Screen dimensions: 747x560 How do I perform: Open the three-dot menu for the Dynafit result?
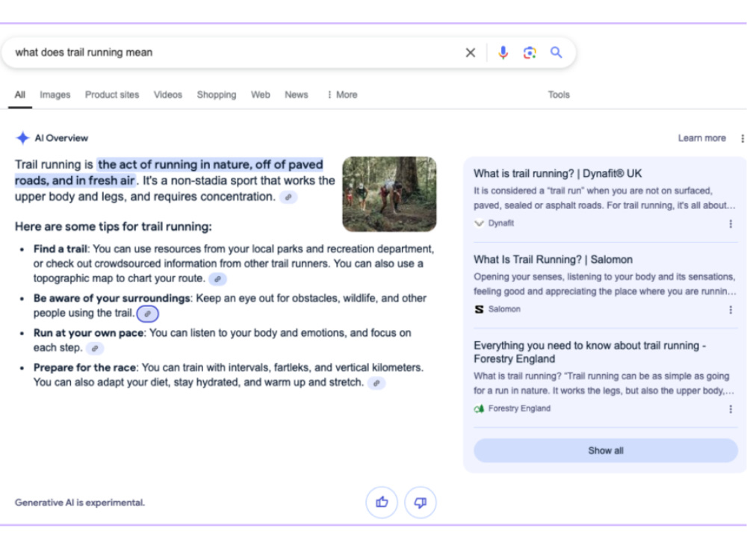[731, 224]
